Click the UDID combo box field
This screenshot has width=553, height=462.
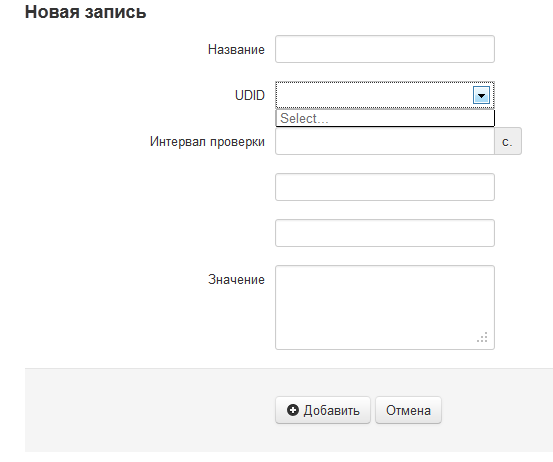click(385, 95)
